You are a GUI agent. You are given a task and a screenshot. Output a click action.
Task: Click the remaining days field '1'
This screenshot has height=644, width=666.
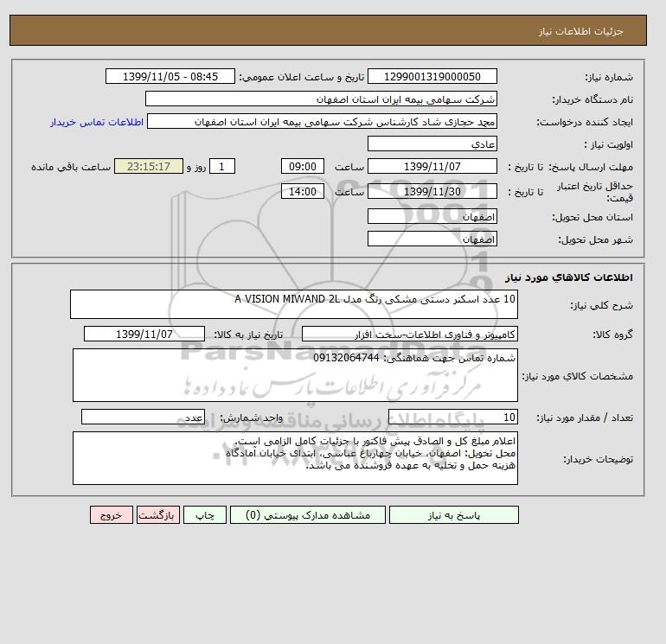point(221,167)
